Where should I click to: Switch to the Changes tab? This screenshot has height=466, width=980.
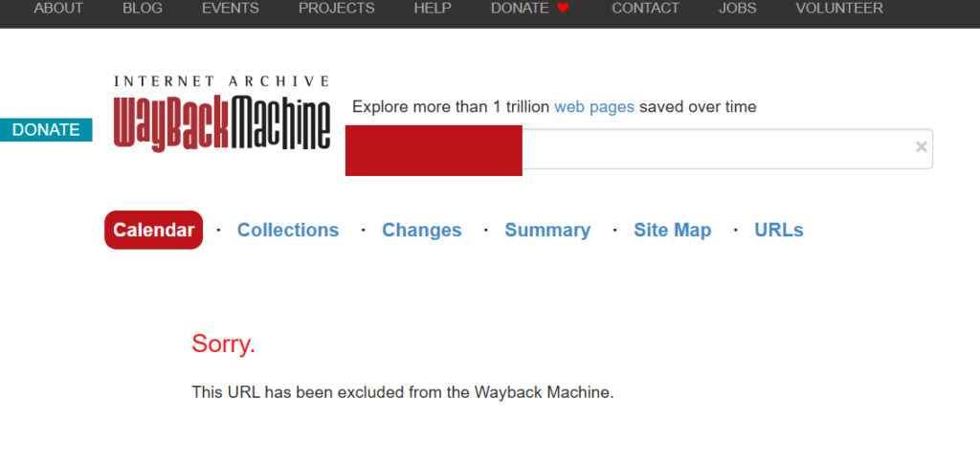click(422, 230)
